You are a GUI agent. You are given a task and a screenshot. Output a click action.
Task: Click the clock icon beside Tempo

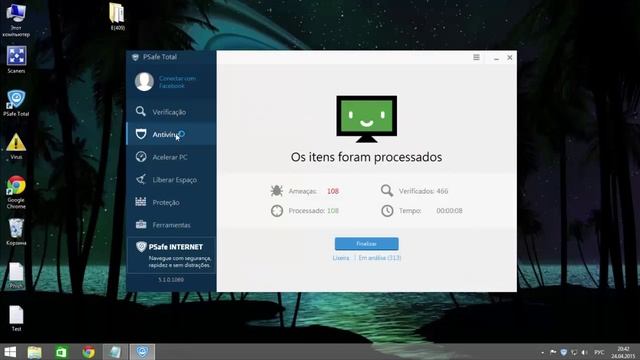(x=387, y=211)
